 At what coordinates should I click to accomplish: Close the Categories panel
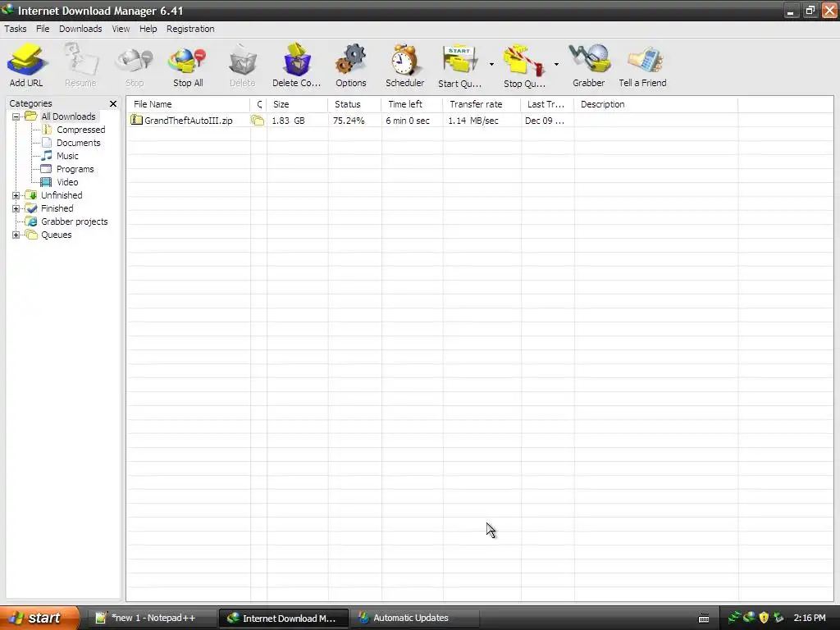pos(113,104)
